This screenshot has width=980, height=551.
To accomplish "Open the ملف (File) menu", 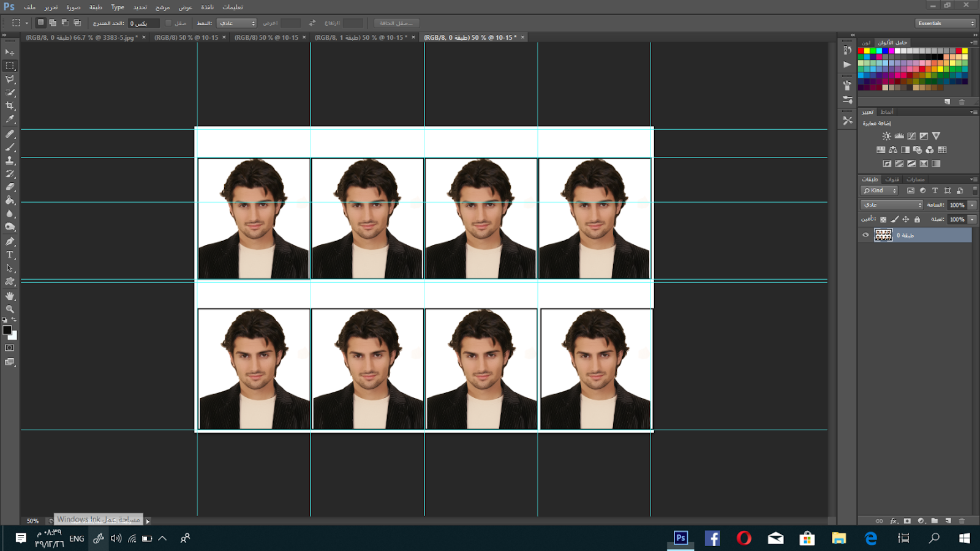I will [29, 7].
